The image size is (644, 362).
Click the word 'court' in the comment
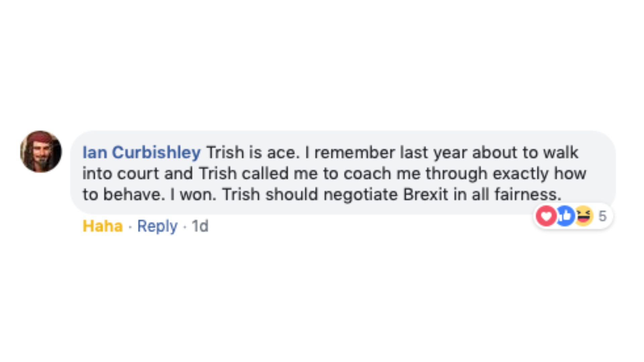(x=138, y=174)
